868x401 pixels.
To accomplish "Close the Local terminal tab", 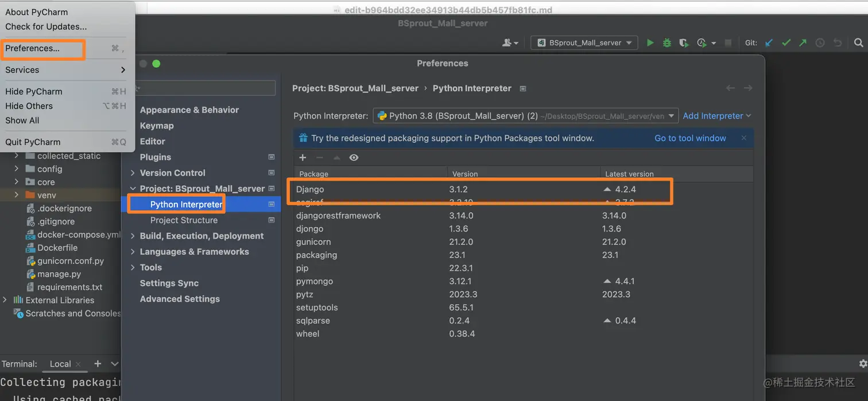I will pyautogui.click(x=79, y=364).
